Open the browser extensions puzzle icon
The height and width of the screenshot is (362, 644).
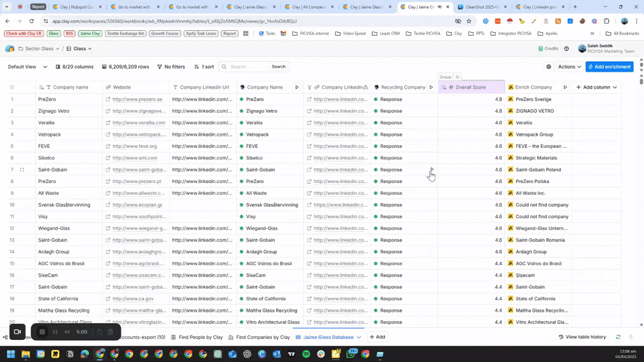point(607,21)
